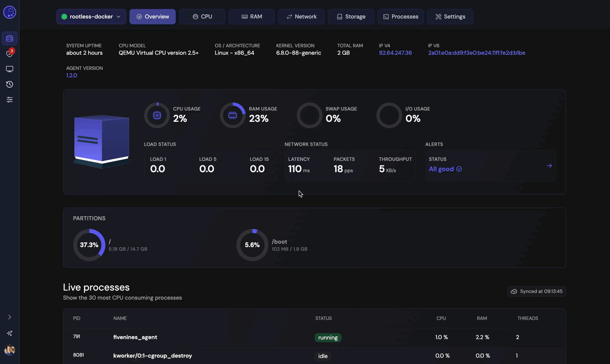Click the CPU usage chip icon
Viewport: 610px width, 364px height.
[x=157, y=115]
